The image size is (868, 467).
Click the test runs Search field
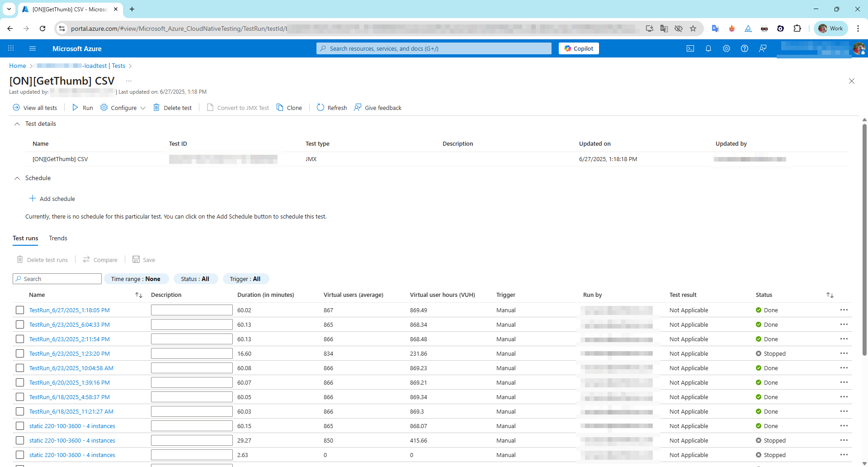(x=57, y=279)
